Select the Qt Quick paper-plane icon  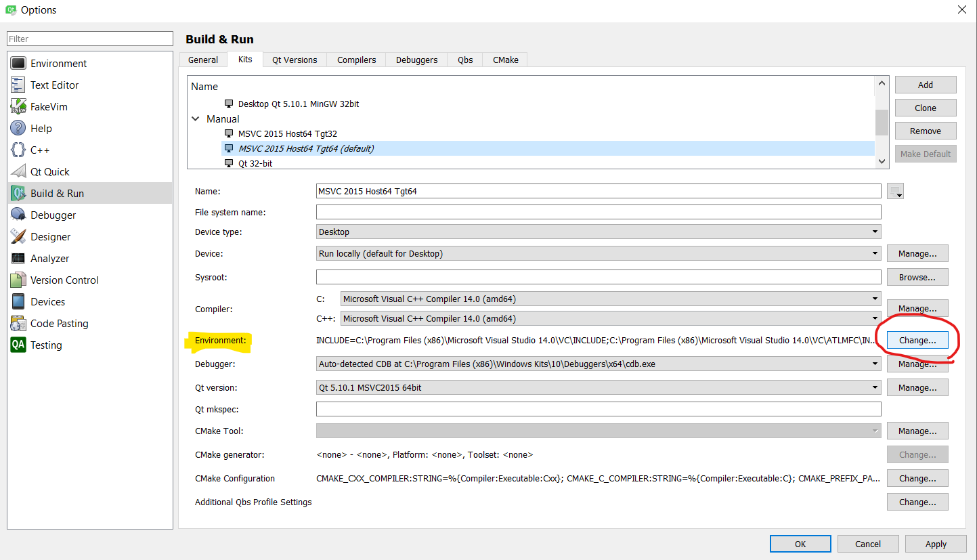[x=18, y=171]
